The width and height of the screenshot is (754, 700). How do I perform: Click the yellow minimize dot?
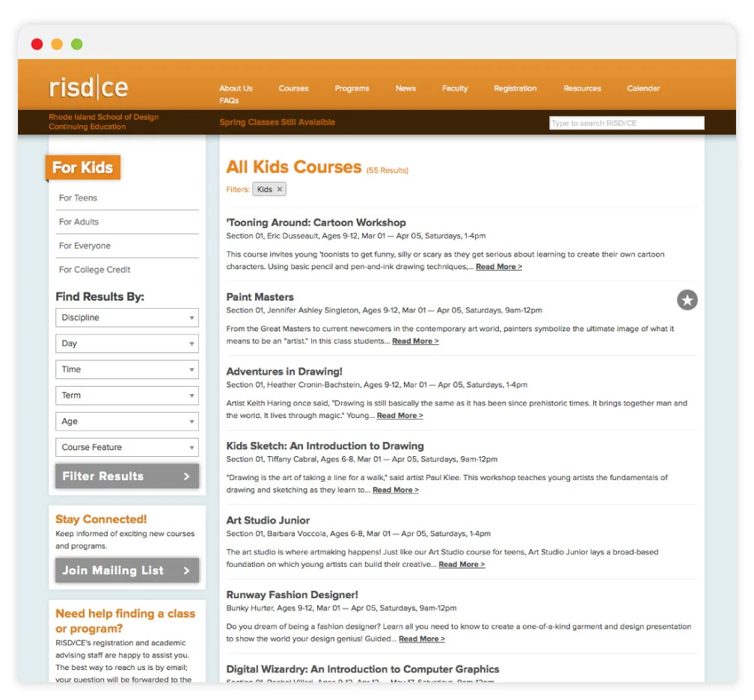pyautogui.click(x=57, y=44)
